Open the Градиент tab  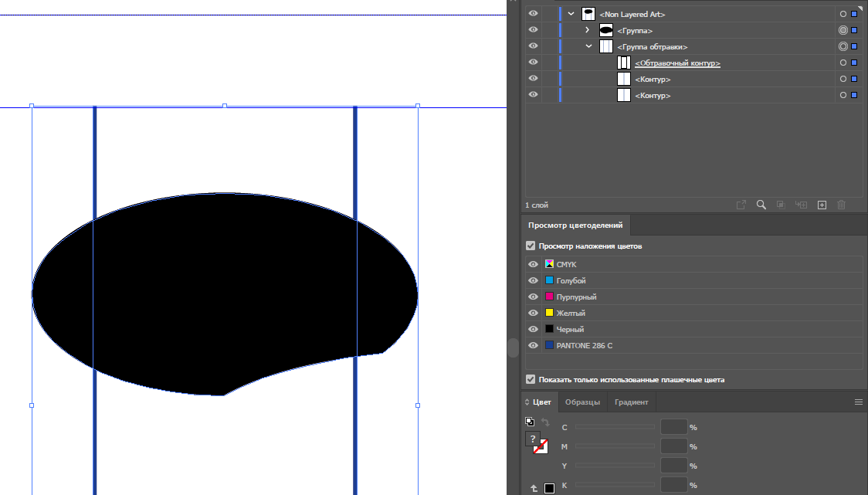pyautogui.click(x=631, y=402)
